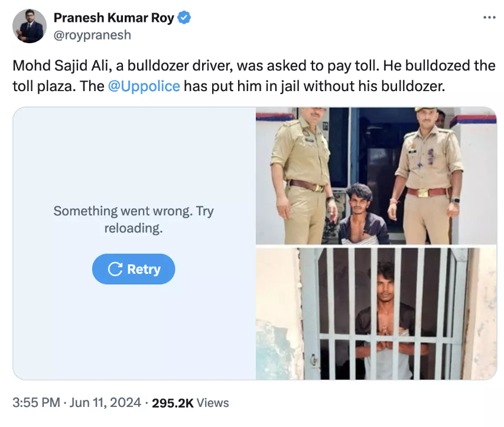504x427 pixels.
Task: Open the @roypranesh handle
Action: pyautogui.click(x=92, y=35)
